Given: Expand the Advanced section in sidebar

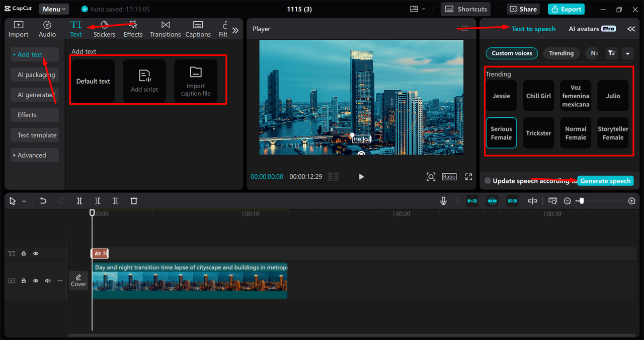Looking at the screenshot, I should (34, 155).
